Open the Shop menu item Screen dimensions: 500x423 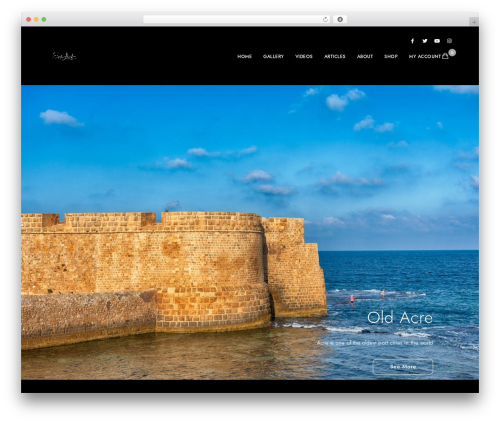(x=391, y=56)
